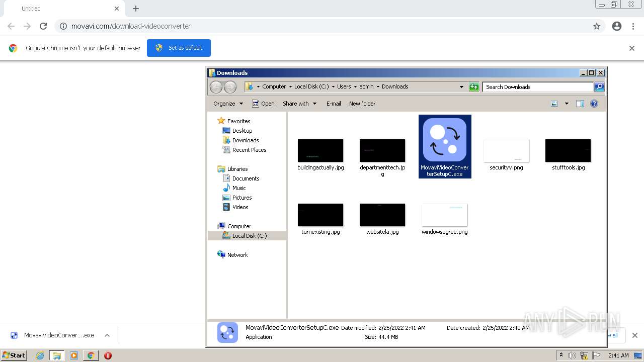This screenshot has height=362, width=644.
Task: Open media player from taskbar
Action: [x=73, y=355]
